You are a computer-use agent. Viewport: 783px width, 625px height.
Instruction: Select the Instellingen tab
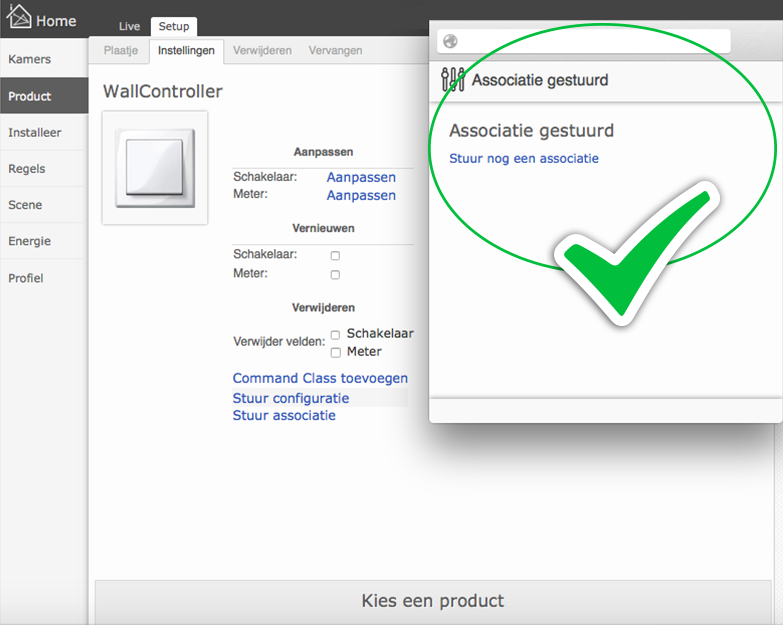click(186, 51)
